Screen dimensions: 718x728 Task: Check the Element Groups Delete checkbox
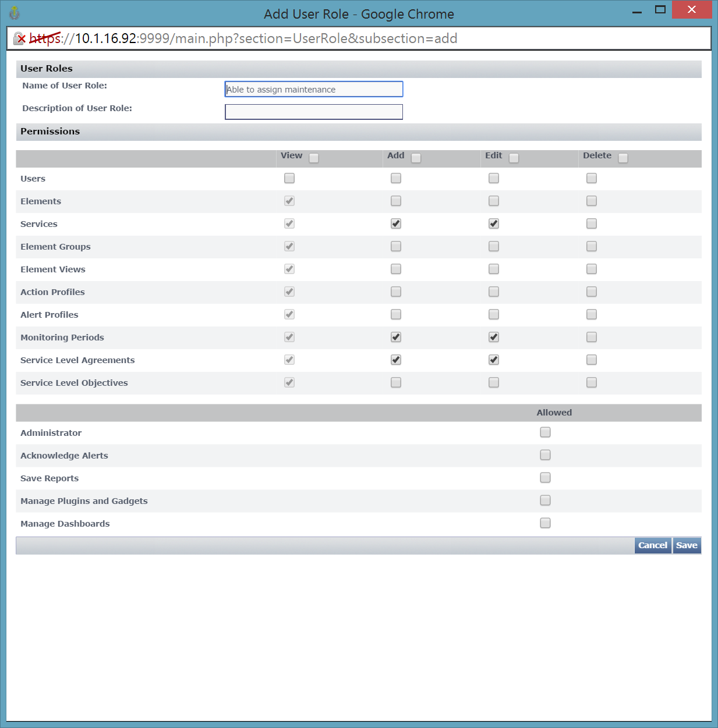tap(592, 246)
